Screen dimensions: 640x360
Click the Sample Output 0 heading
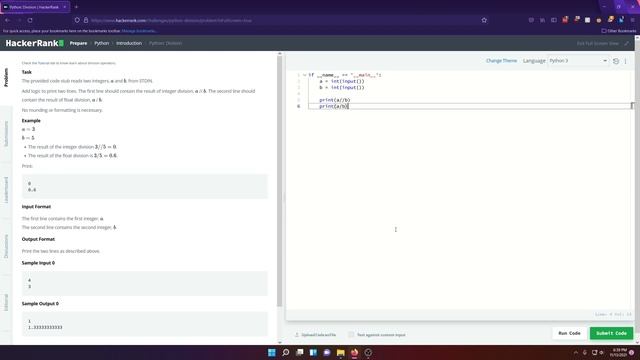40,304
